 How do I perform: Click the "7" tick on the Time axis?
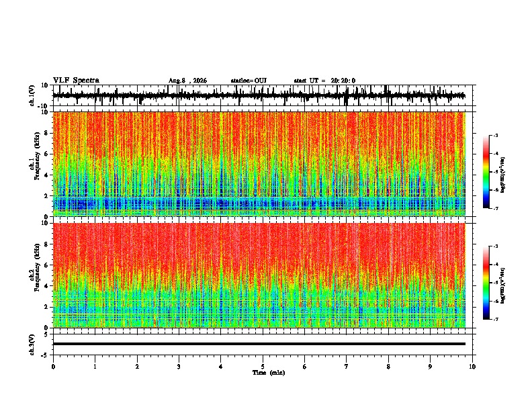[x=347, y=367]
